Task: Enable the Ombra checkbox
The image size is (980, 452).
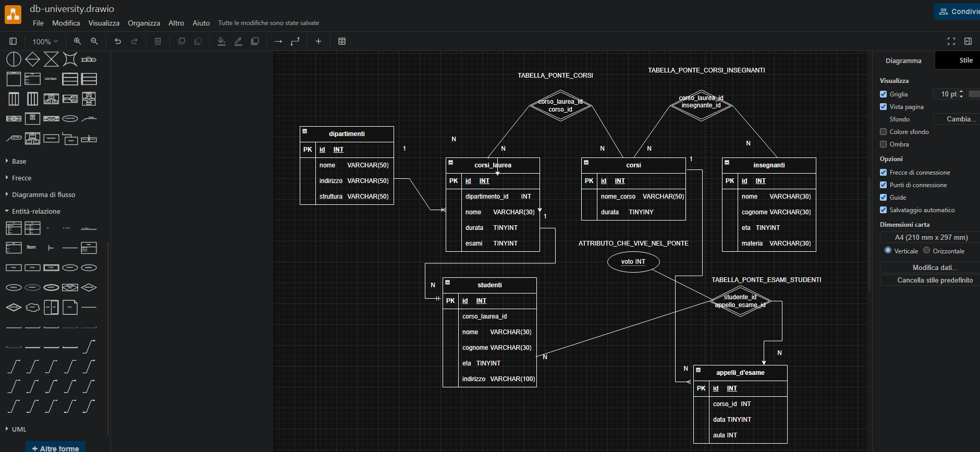Action: 883,144
